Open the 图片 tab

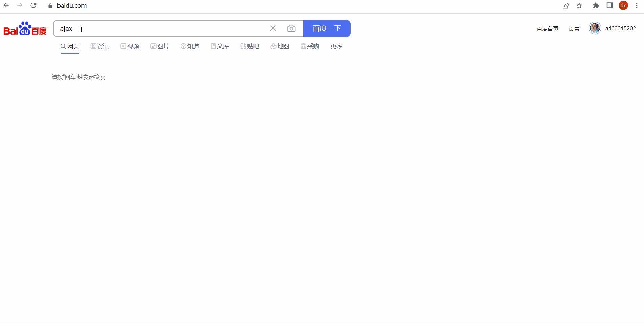coord(160,46)
